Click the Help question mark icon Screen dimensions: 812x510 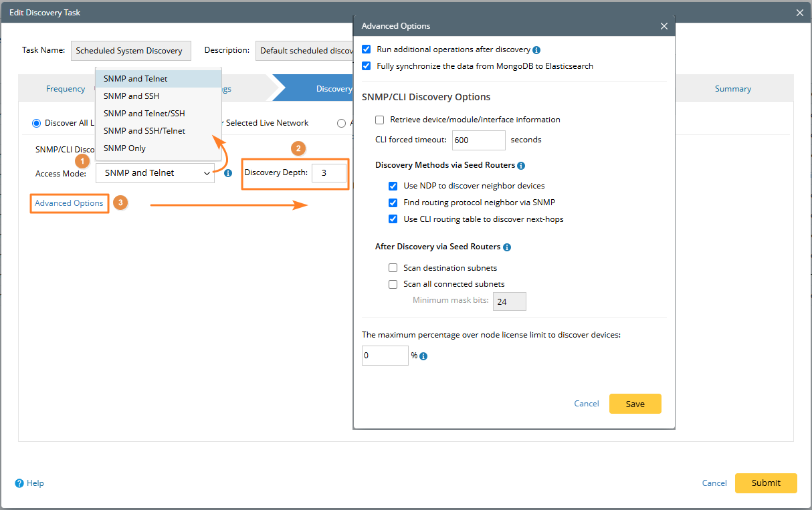click(x=19, y=483)
